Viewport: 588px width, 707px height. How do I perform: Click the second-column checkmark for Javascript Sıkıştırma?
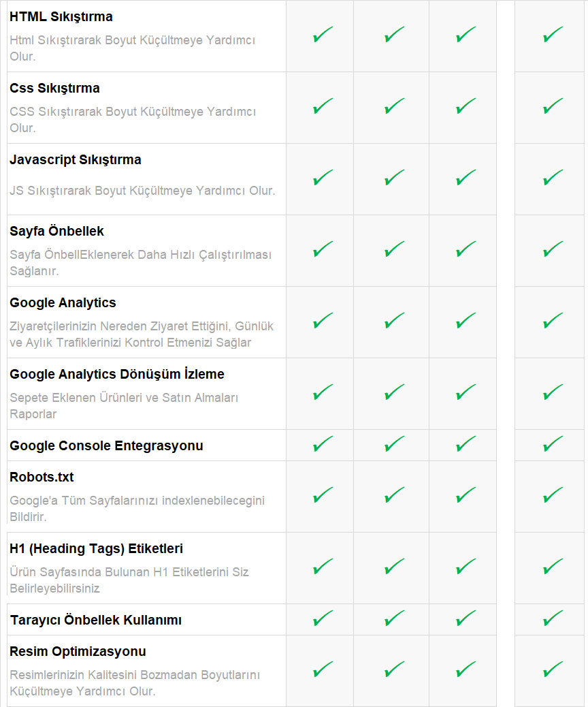(394, 178)
